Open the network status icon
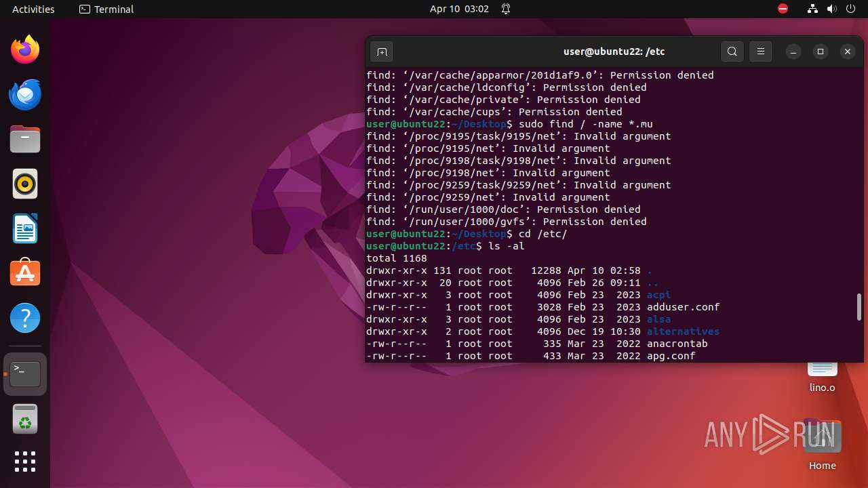 813,9
